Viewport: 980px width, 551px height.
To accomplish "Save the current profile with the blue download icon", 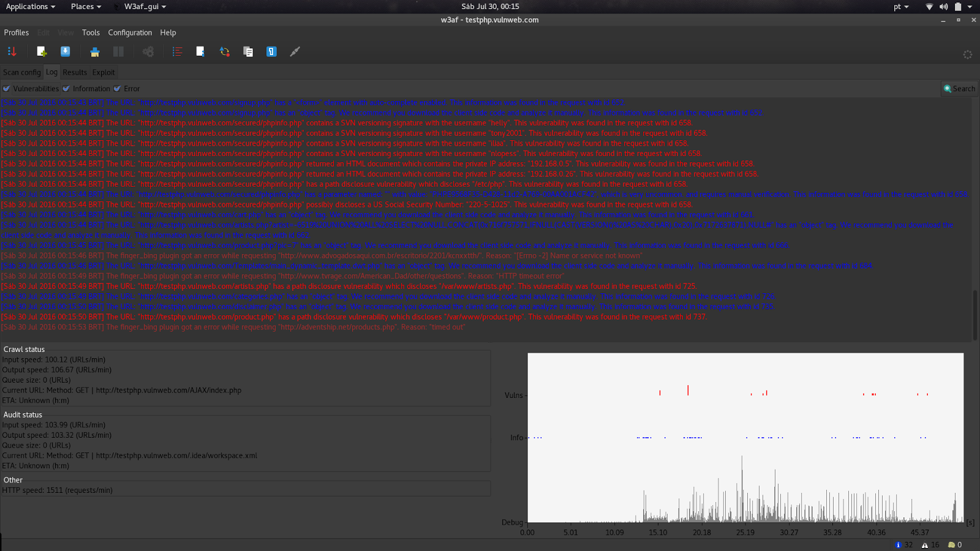I will pyautogui.click(x=65, y=51).
